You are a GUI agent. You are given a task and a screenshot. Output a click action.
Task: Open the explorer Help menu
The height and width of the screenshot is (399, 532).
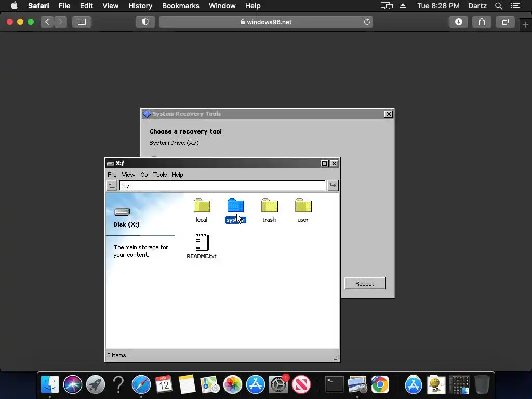178,175
